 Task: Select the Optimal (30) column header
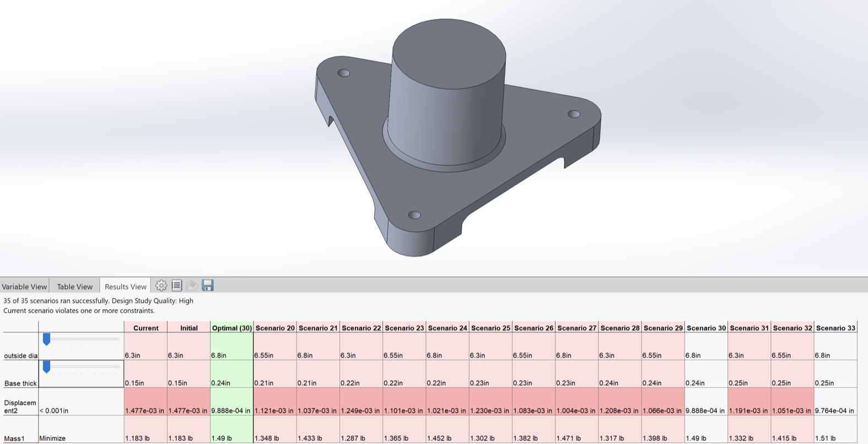click(231, 328)
